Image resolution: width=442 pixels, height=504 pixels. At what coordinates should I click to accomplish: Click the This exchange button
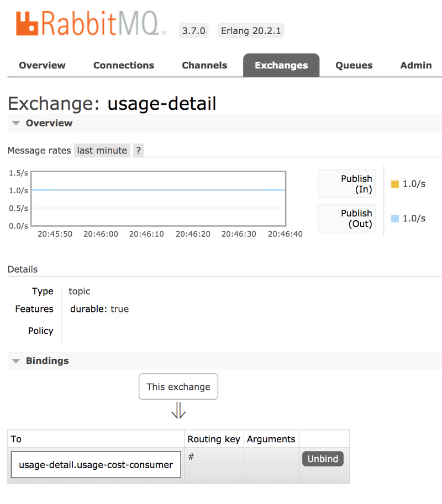click(178, 386)
